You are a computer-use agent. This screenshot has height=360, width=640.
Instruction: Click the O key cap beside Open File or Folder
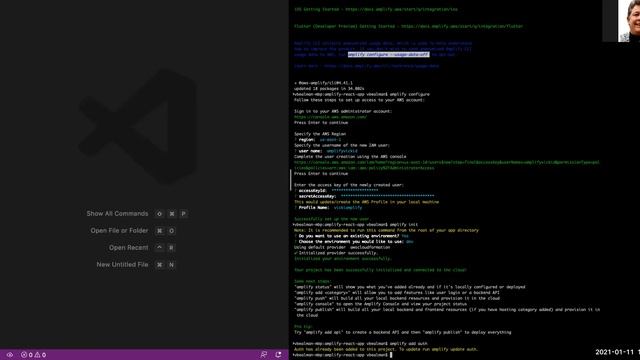coord(171,231)
